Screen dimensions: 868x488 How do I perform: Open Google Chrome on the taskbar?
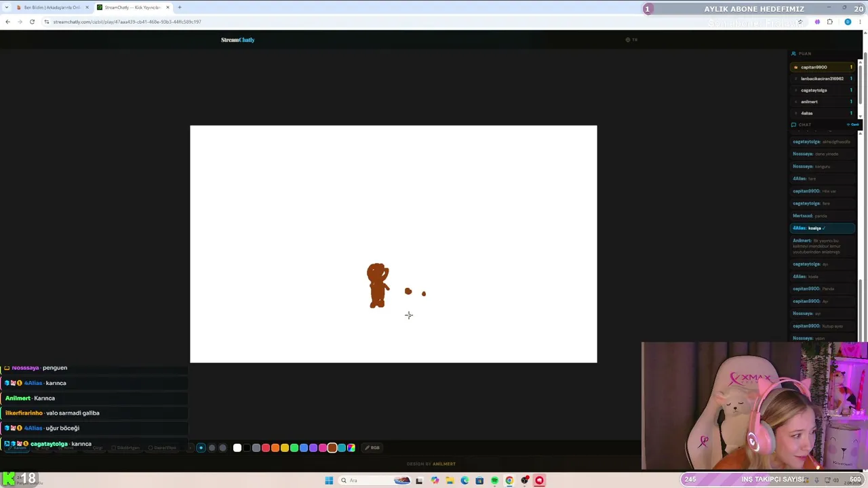[x=509, y=481]
